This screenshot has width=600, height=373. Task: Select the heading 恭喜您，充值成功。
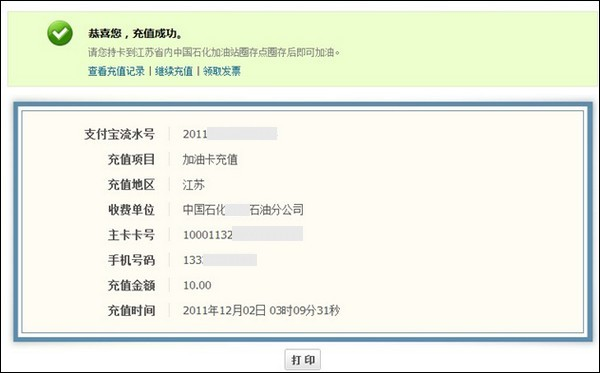point(136,34)
